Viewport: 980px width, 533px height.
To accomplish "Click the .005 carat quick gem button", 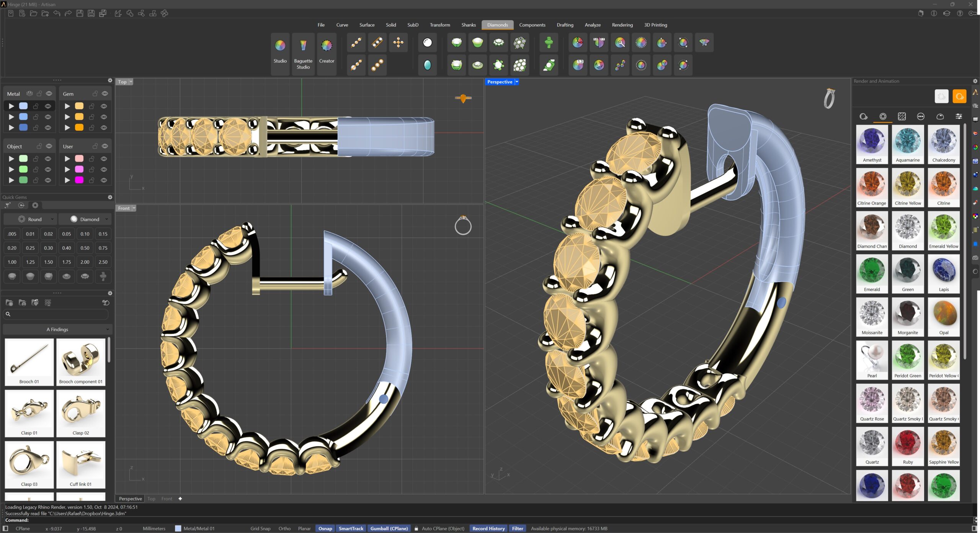I will (12, 234).
